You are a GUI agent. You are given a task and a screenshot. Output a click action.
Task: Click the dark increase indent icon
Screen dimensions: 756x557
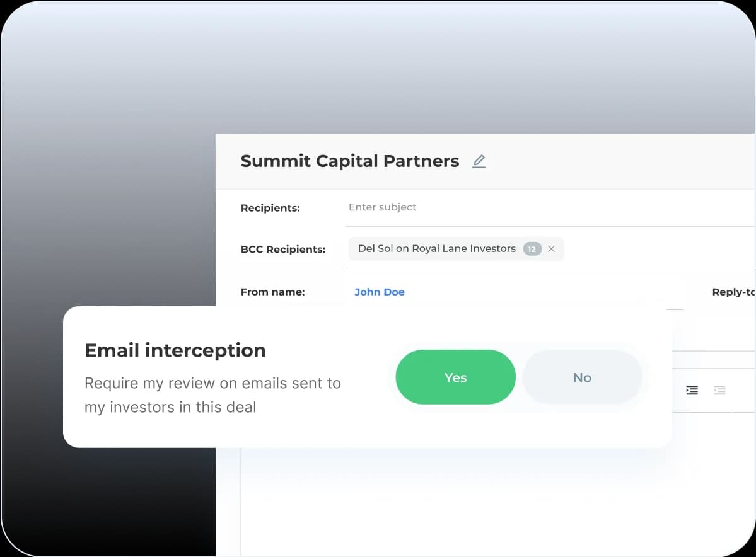tap(692, 390)
